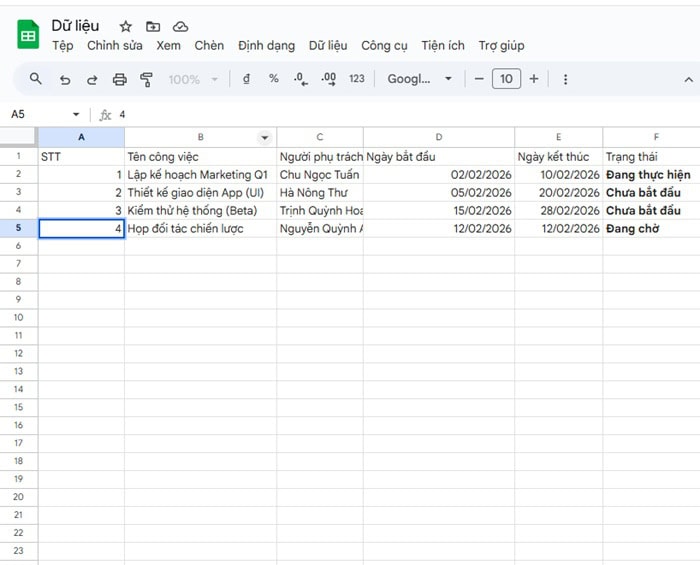
Task: Increase font size with plus button
Action: (x=534, y=79)
